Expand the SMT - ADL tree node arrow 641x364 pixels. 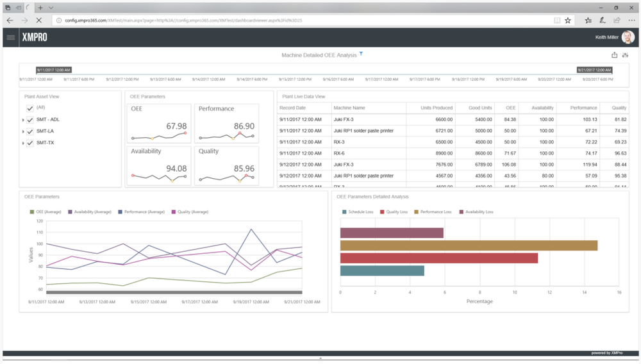click(x=23, y=120)
